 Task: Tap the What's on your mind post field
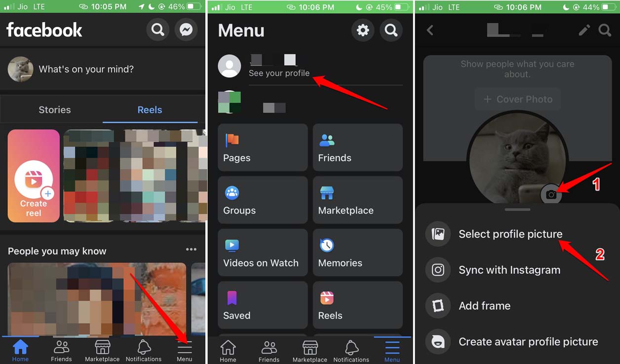86,69
